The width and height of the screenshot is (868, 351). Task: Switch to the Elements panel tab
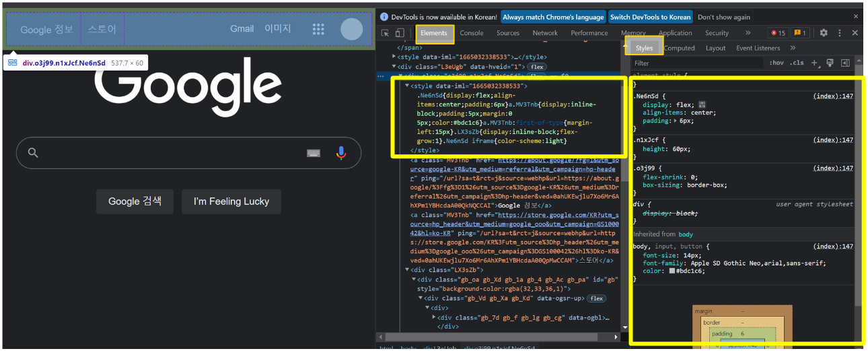[x=434, y=33]
